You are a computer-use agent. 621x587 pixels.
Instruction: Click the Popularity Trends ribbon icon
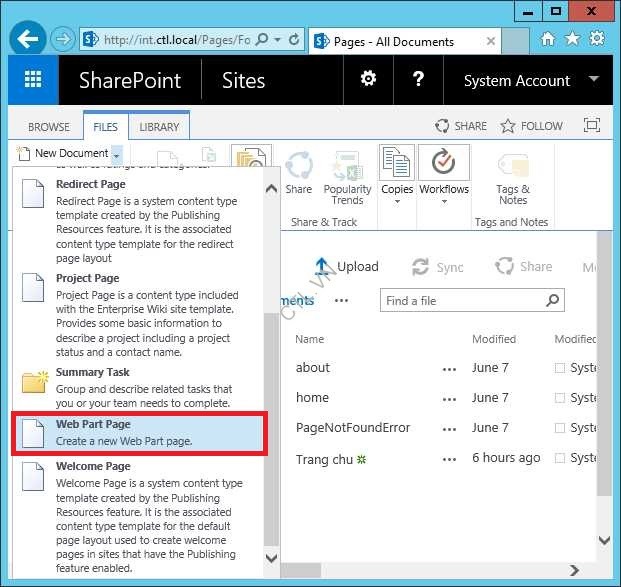[x=347, y=167]
